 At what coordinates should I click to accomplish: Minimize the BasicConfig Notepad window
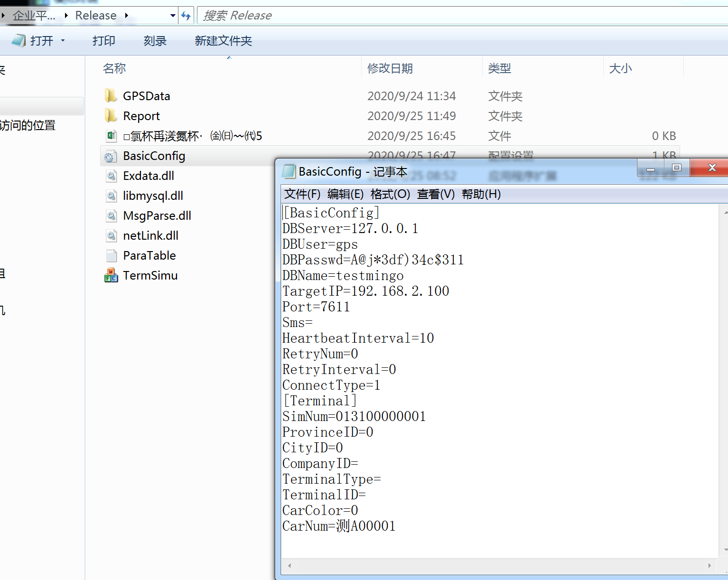651,168
